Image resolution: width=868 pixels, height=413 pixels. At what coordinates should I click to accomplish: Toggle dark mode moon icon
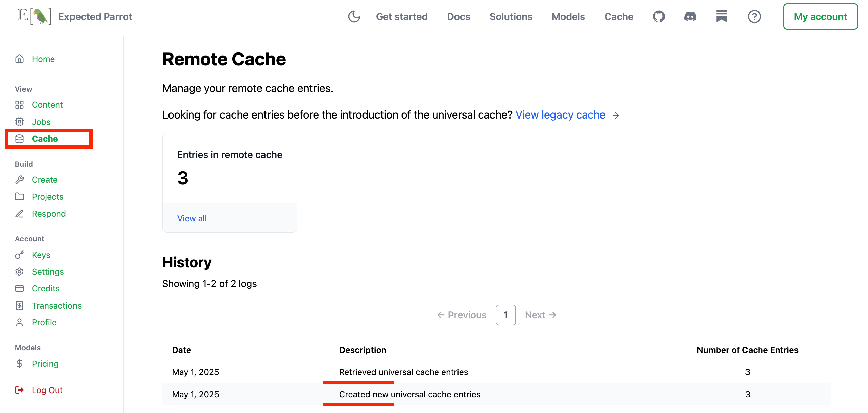pyautogui.click(x=354, y=16)
